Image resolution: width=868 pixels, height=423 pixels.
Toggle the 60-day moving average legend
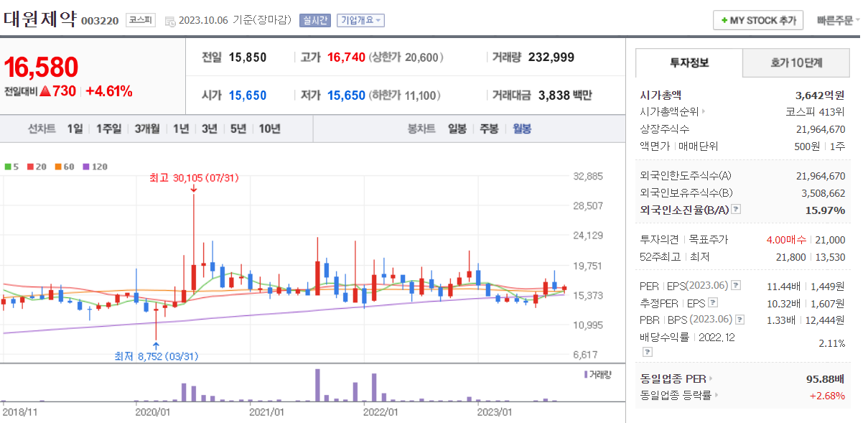[65, 167]
